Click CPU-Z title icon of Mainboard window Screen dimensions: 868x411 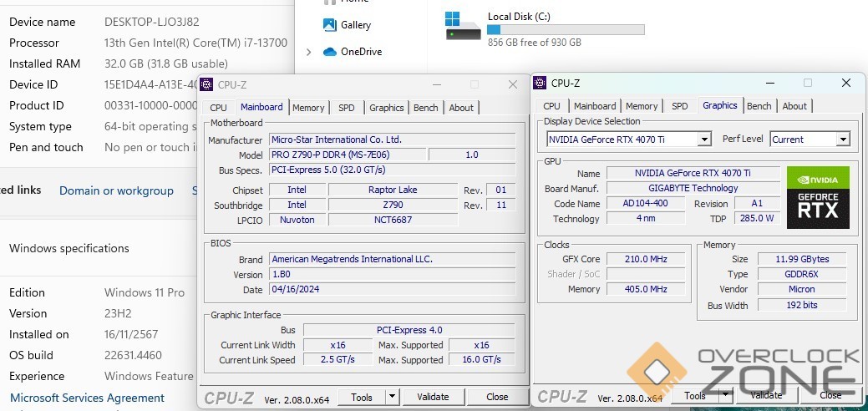point(207,84)
